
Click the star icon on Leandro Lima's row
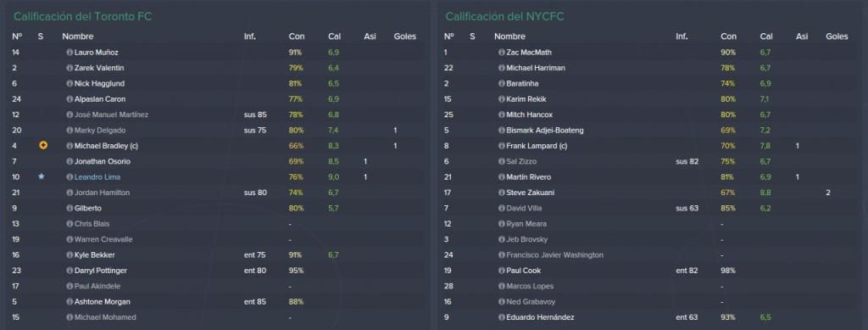click(x=41, y=176)
